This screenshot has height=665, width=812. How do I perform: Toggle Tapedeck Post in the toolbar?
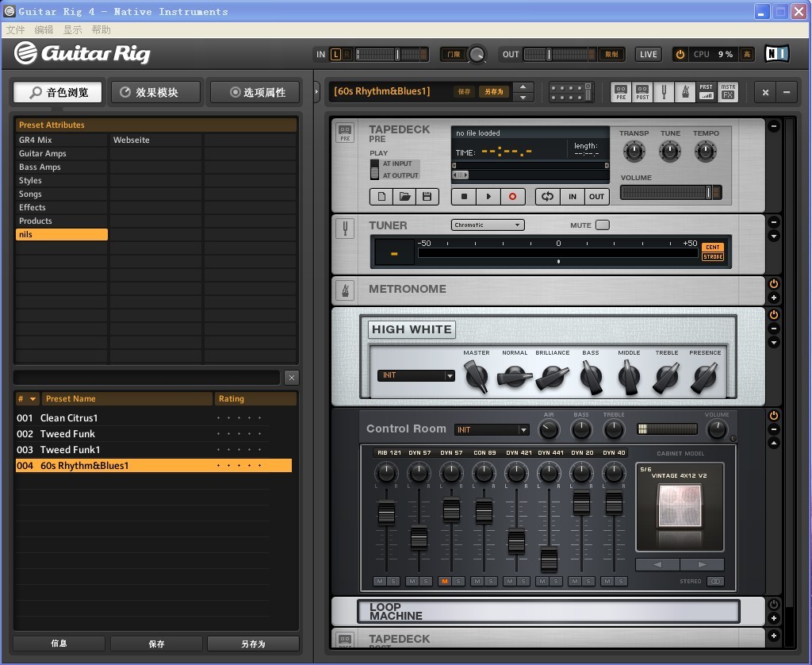pos(642,92)
